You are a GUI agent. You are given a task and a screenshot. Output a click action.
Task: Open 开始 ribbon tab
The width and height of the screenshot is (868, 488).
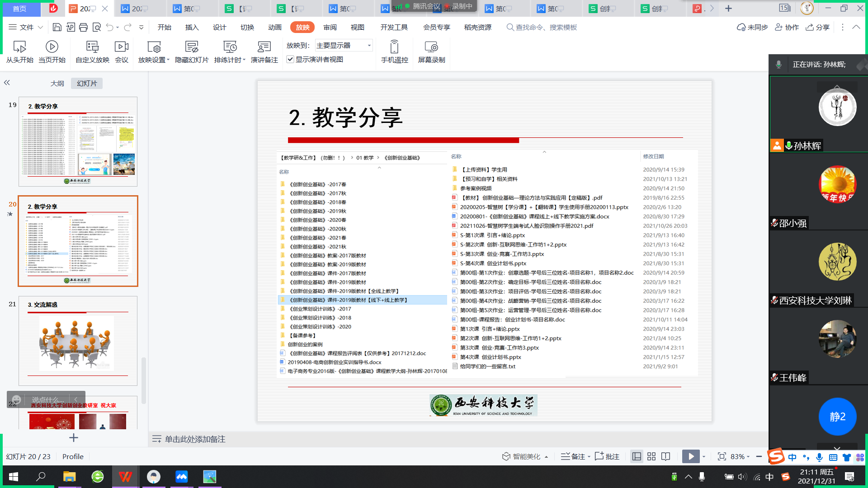click(x=164, y=27)
